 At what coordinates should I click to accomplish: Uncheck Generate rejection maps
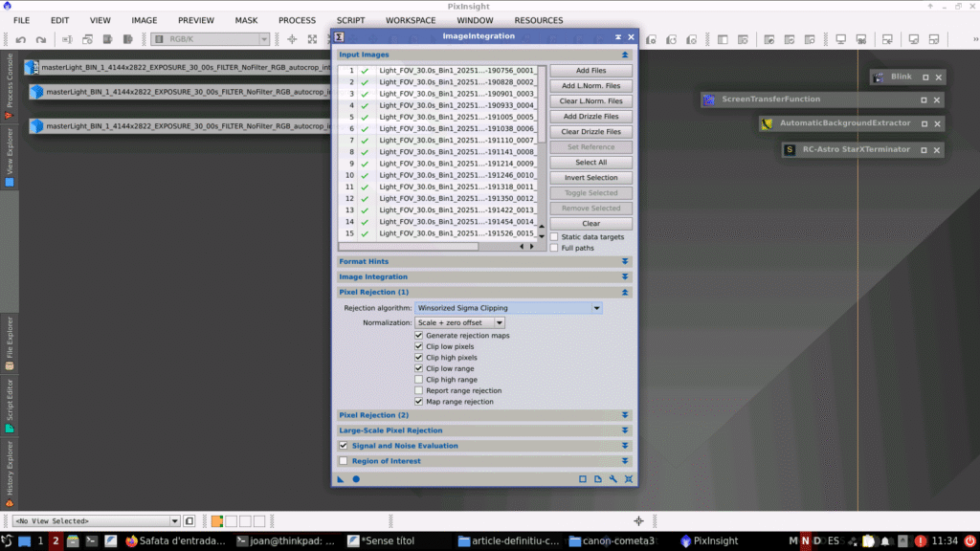point(418,336)
